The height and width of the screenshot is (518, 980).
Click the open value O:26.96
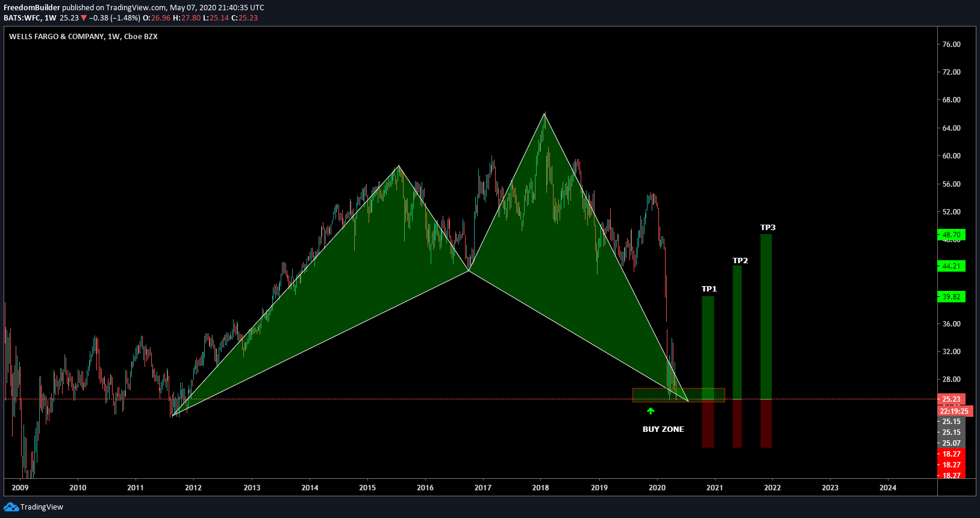[x=157, y=18]
